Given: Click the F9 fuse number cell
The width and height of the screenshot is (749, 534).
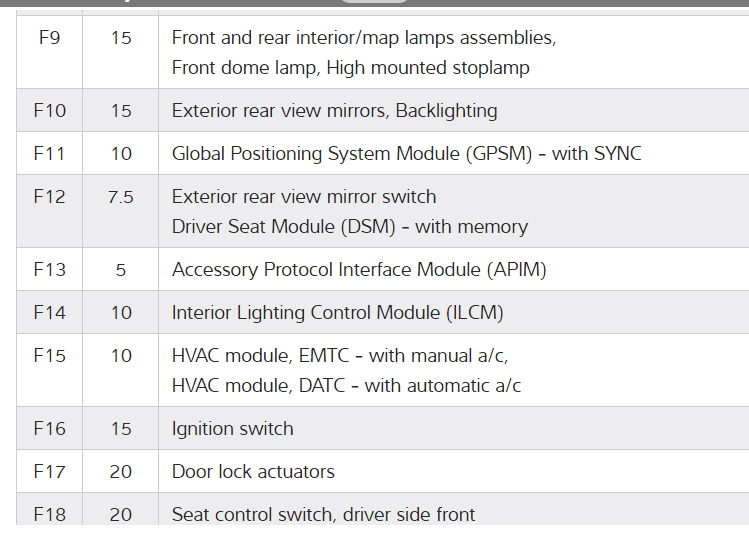Looking at the screenshot, I should pos(50,38).
